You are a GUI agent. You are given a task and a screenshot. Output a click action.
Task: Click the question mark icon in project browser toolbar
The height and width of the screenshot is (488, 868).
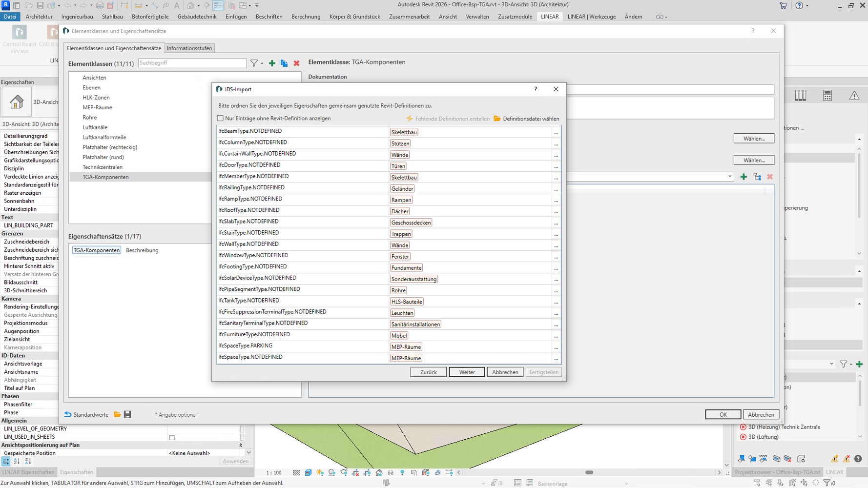click(858, 459)
